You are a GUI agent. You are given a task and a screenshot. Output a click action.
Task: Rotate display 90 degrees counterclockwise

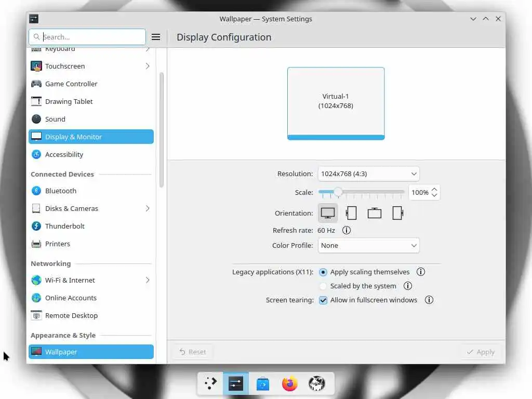click(x=351, y=213)
